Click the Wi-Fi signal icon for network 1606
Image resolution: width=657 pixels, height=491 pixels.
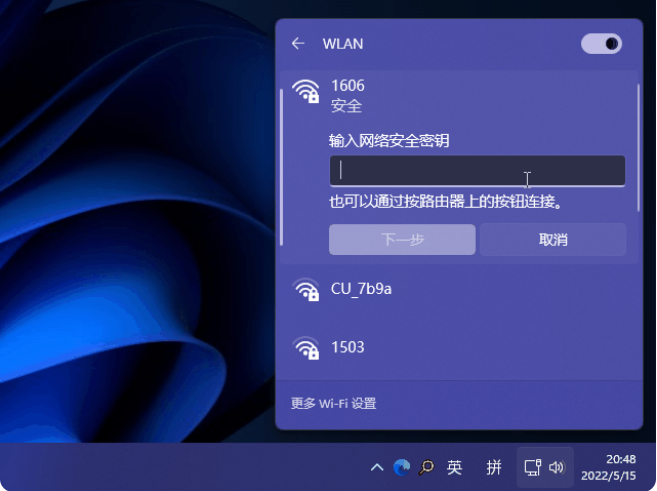point(305,93)
